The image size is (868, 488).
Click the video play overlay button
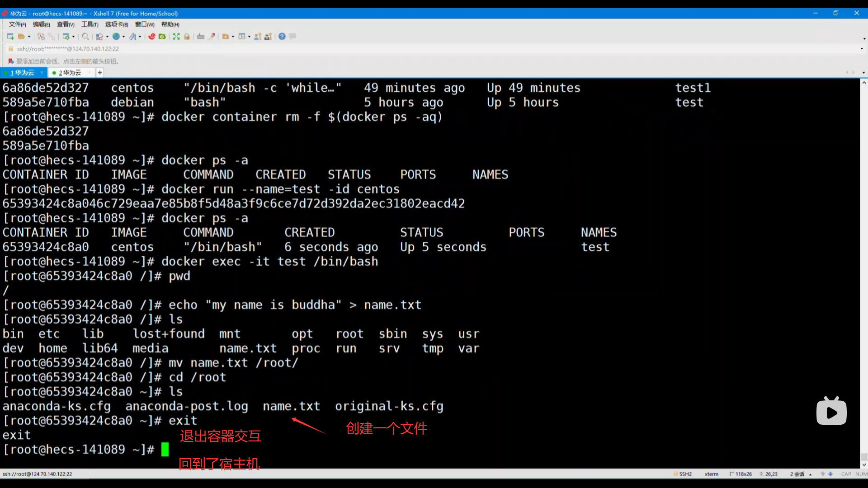tap(831, 412)
